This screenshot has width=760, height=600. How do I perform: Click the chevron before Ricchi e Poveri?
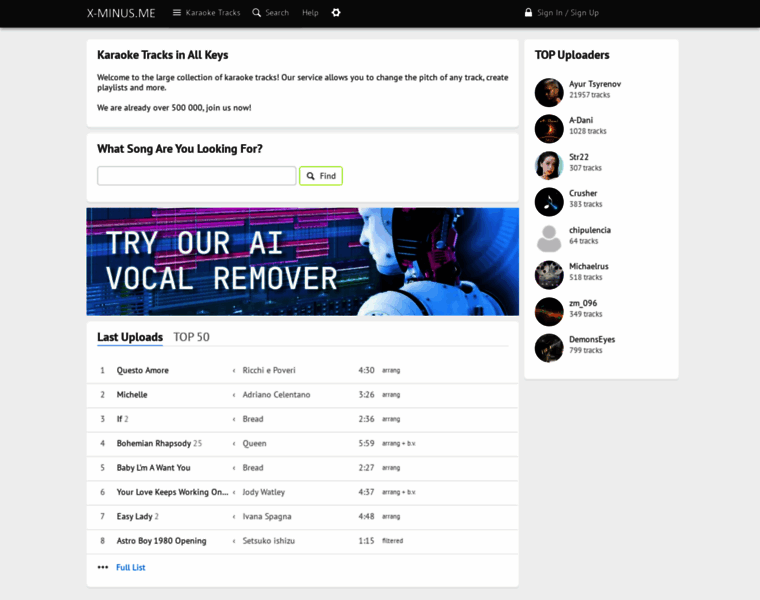pos(234,371)
